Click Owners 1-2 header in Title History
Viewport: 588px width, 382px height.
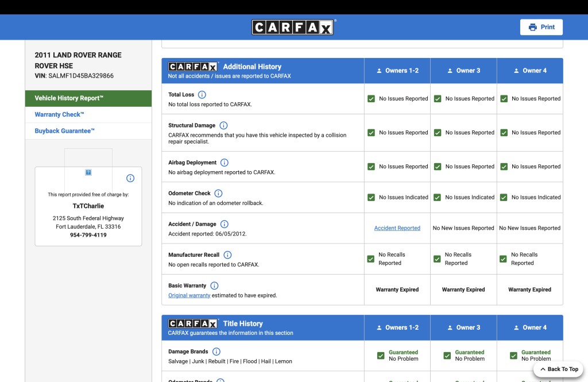[397, 327]
